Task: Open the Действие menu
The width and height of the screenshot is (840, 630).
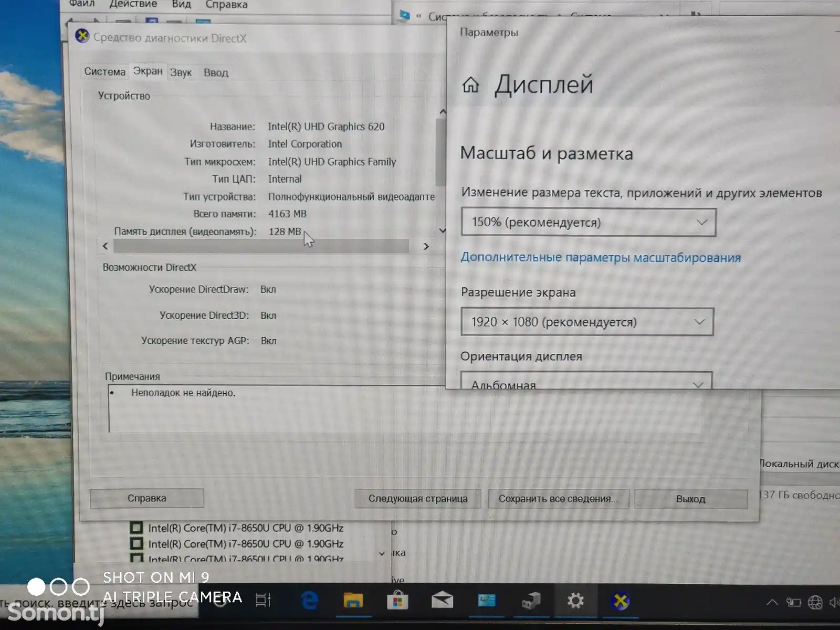Action: [133, 4]
